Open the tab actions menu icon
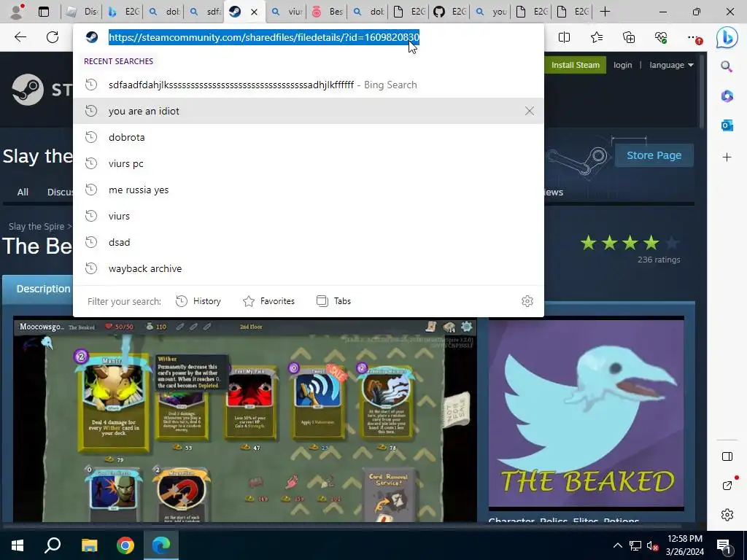 43,12
